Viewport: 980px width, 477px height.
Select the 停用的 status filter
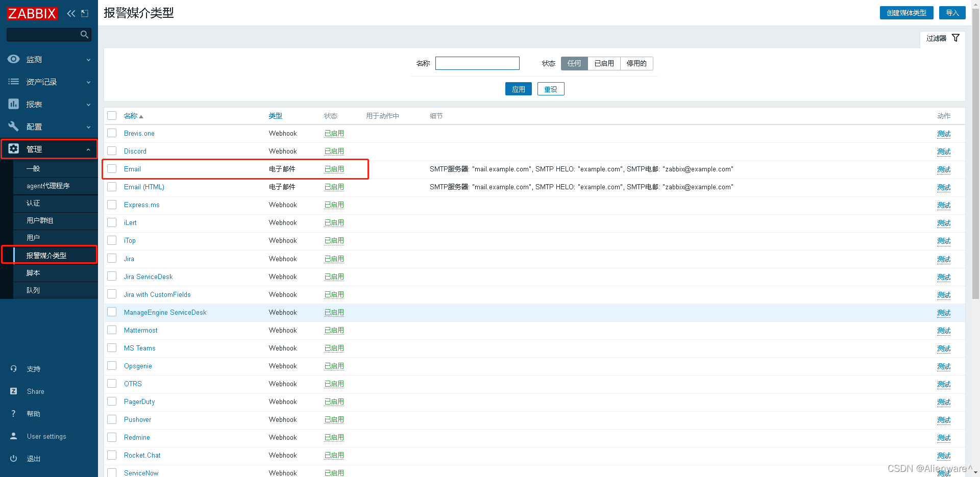click(x=636, y=63)
